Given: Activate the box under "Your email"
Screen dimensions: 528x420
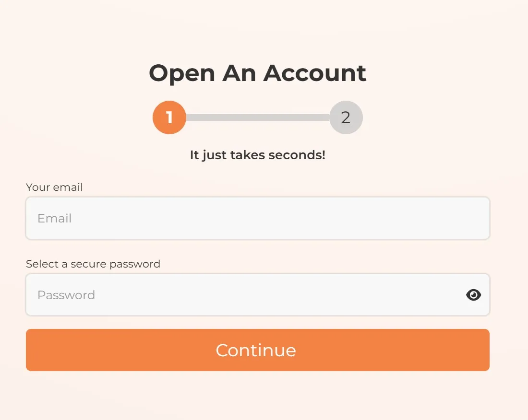Looking at the screenshot, I should point(257,218).
